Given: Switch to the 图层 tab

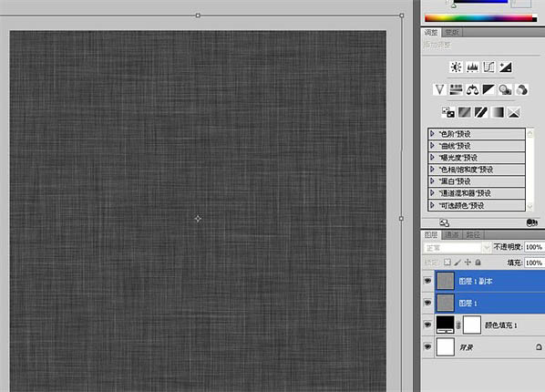Looking at the screenshot, I should (x=431, y=235).
